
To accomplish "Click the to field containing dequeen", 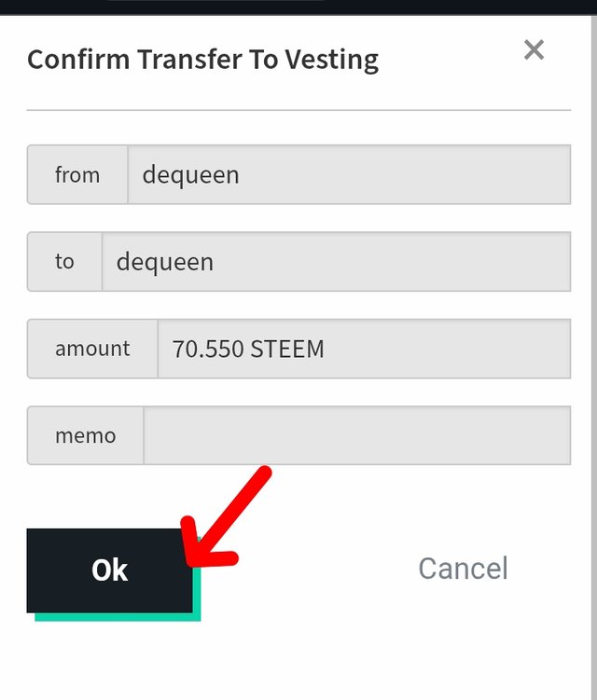I will (336, 262).
